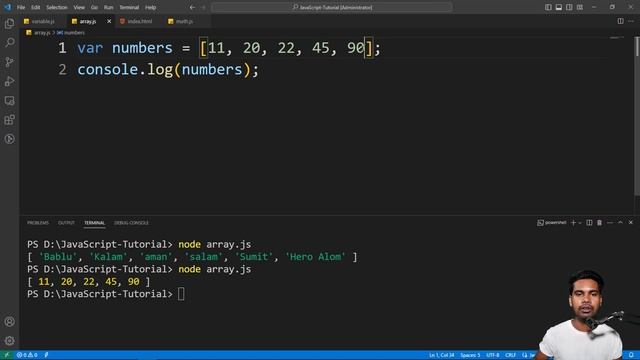Click the word numbers on line 1
Screen dimensions: 640x360
tap(142, 48)
